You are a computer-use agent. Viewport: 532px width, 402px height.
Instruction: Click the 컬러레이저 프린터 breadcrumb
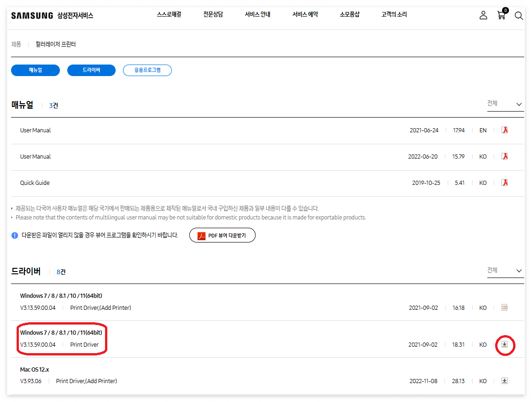pyautogui.click(x=56, y=44)
